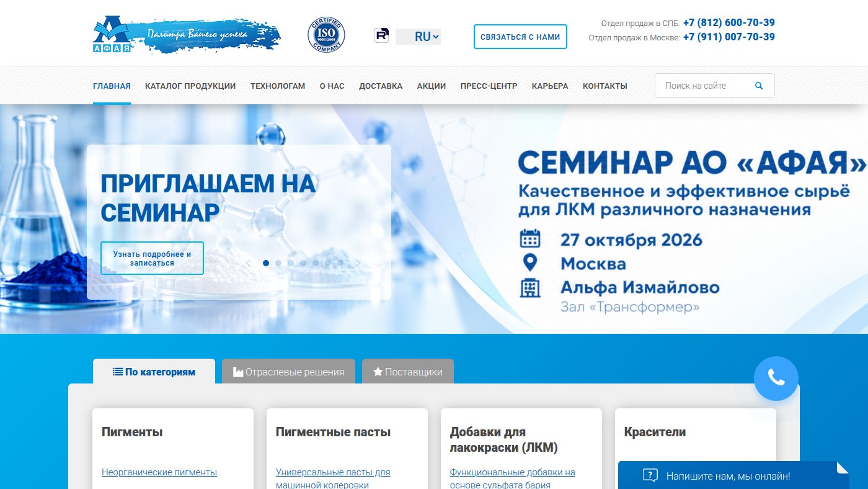Viewport: 868px width, 489px height.
Task: Click the R icon beside the language selector
Action: (381, 35)
